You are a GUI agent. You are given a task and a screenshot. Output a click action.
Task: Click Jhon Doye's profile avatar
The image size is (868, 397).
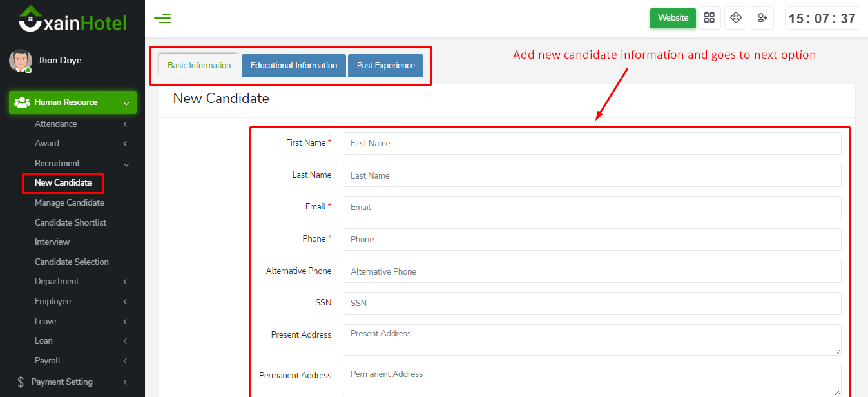[20, 61]
